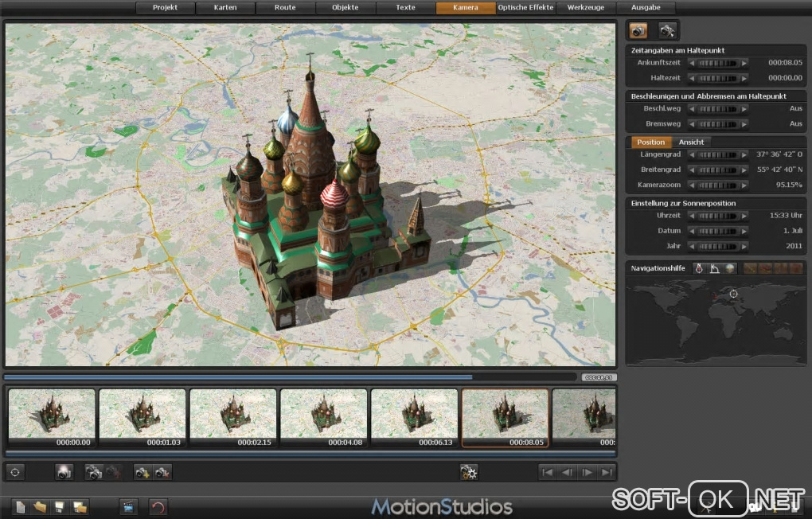This screenshot has width=812, height=519.
Task: Increase Ankunftszeit with the right arrow
Action: pyautogui.click(x=744, y=63)
